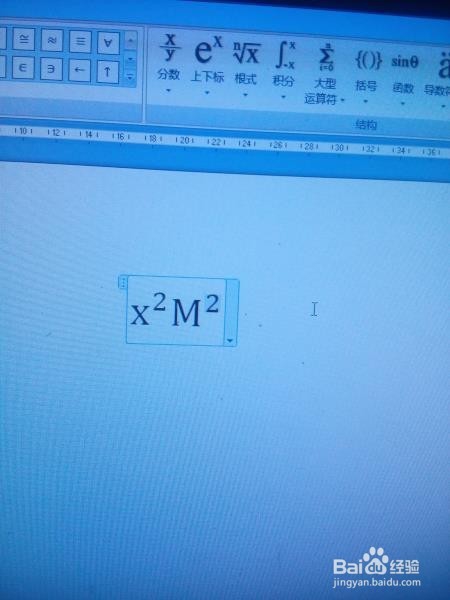Viewport: 450px width, 600px height.
Task: Insert the element-of (∈) symbol
Action: tap(23, 68)
